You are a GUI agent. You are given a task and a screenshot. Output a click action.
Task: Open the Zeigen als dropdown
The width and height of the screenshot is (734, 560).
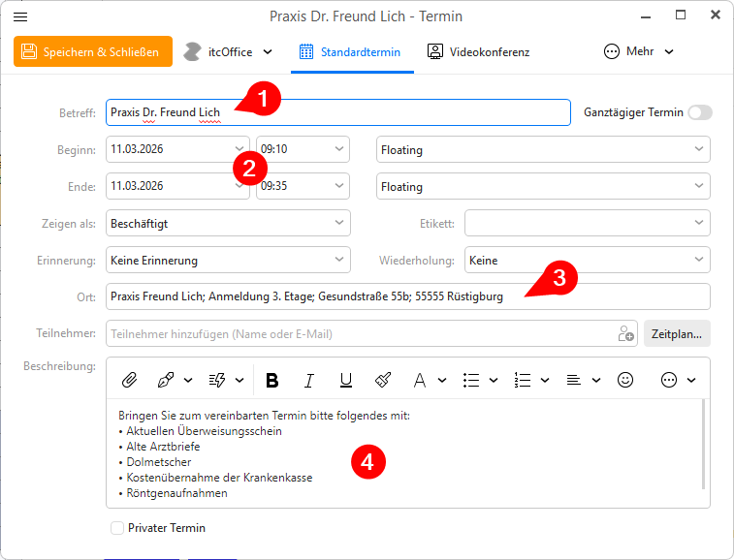[x=228, y=224]
